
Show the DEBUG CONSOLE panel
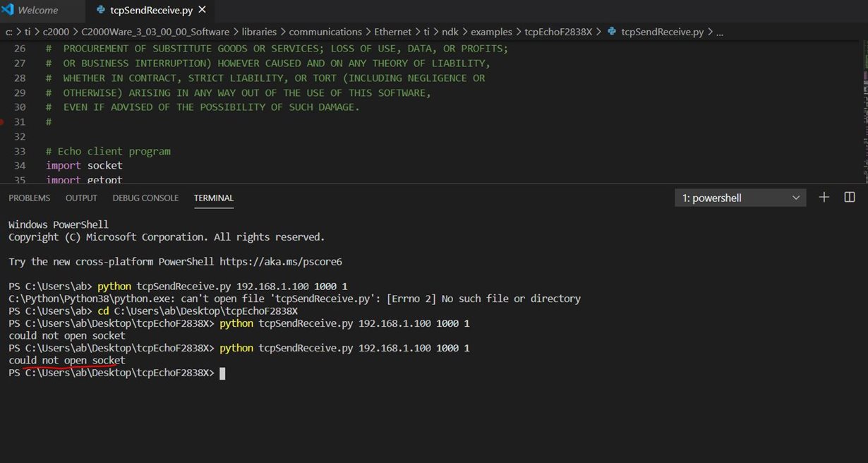coord(145,198)
